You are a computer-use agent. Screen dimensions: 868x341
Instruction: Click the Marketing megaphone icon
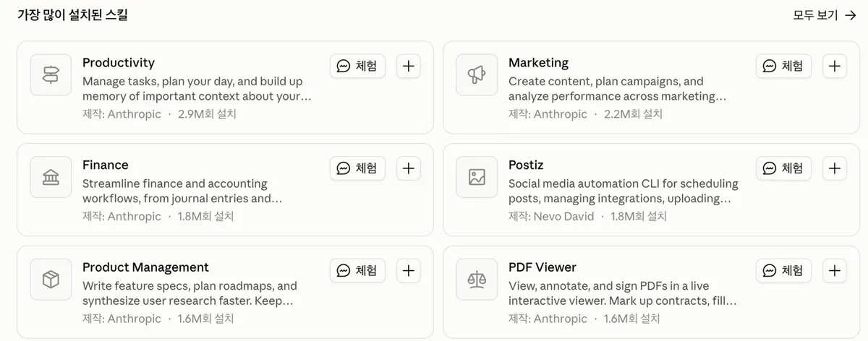tap(477, 74)
